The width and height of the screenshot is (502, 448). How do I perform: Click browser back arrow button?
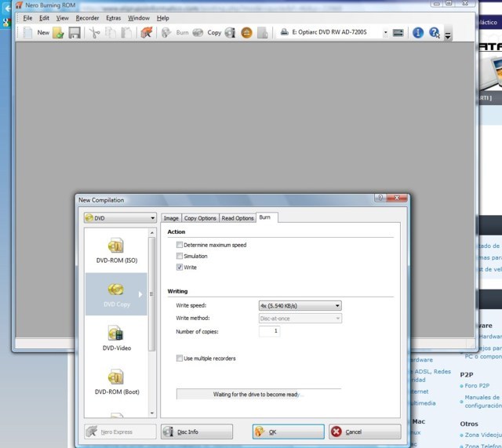pyautogui.click(x=7, y=9)
